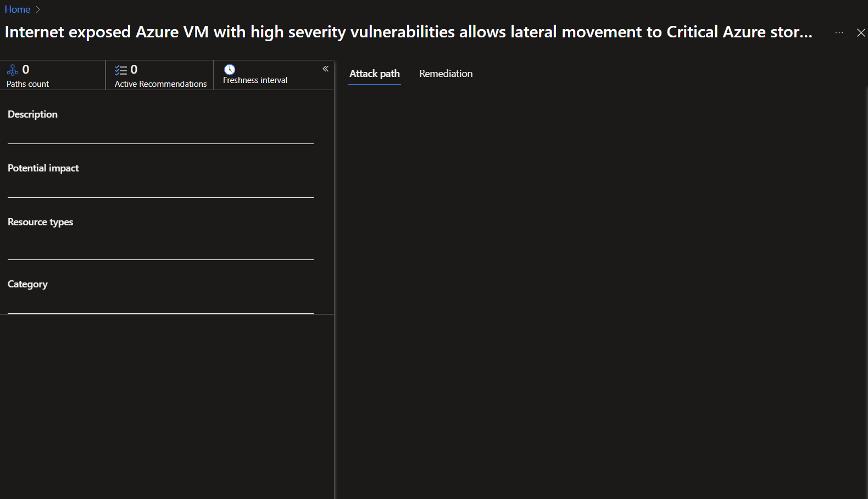Image resolution: width=868 pixels, height=499 pixels.
Task: Collapse the details side panel
Action: click(x=325, y=68)
